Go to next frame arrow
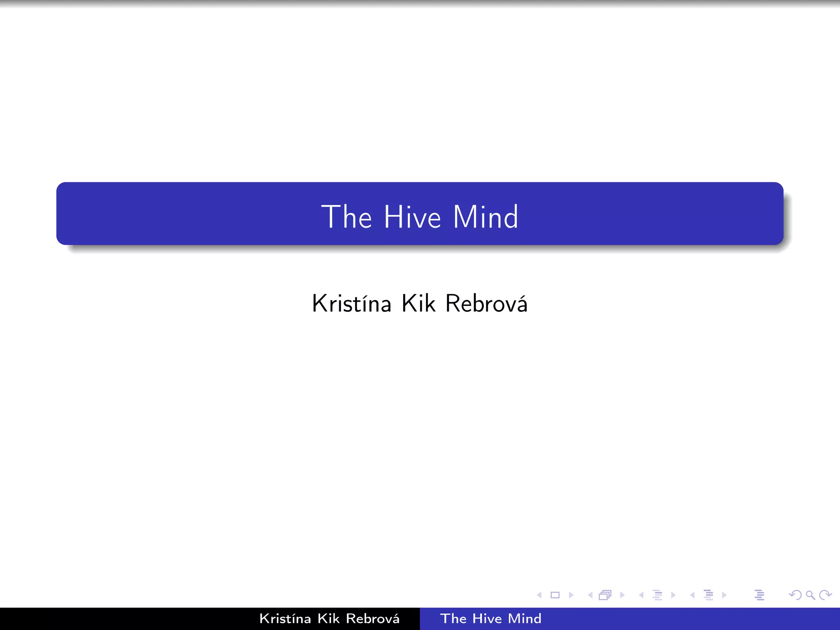The width and height of the screenshot is (840, 630). click(x=622, y=595)
